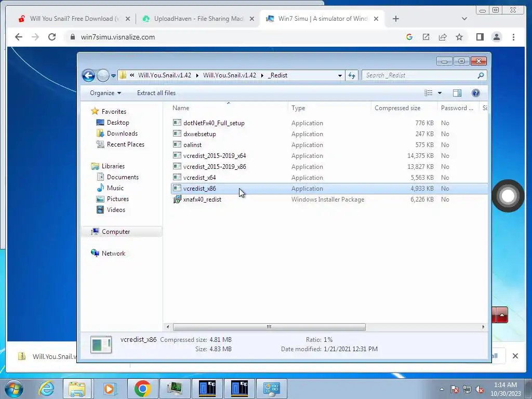Launch Internet Explorer from taskbar
Image resolution: width=532 pixels, height=399 pixels.
tap(46, 389)
